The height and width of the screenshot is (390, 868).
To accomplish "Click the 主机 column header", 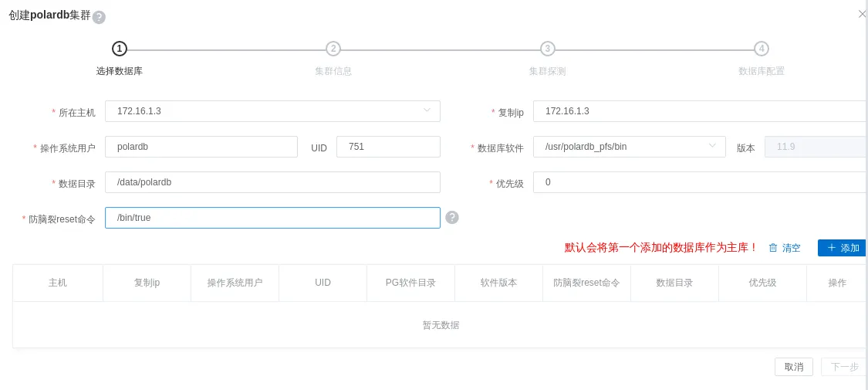I will tap(58, 283).
